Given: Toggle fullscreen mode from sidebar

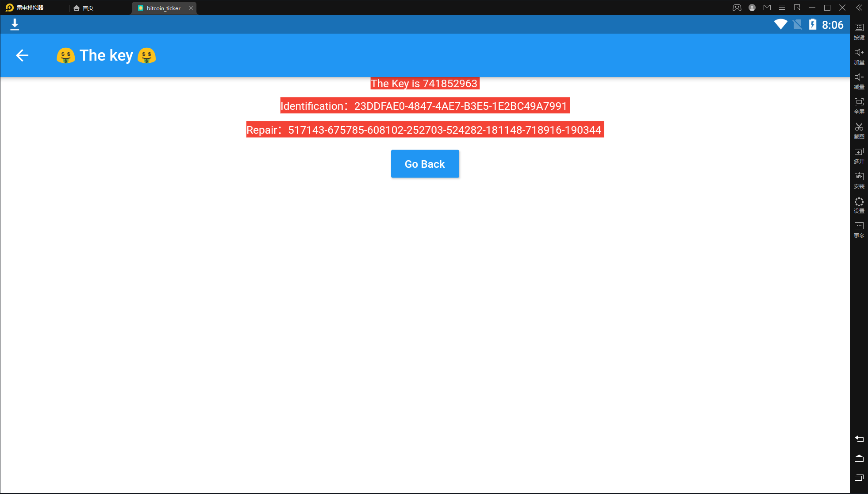Looking at the screenshot, I should click(859, 105).
